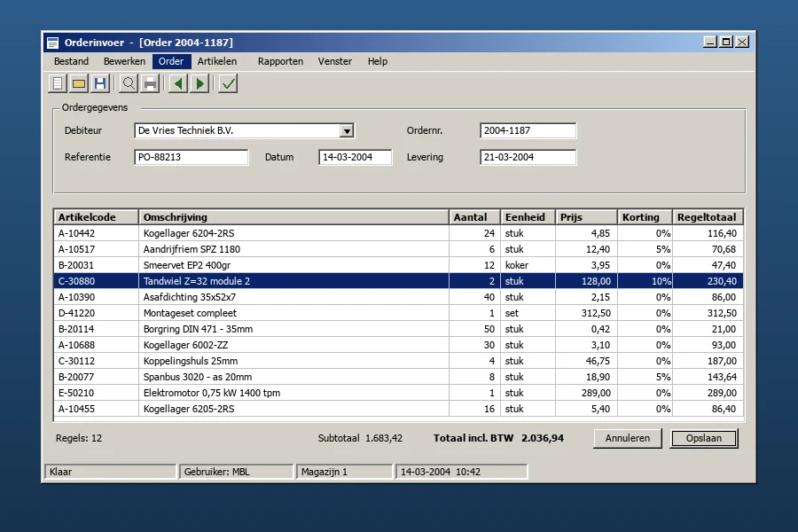Click the Annuleren button
Image resolution: width=798 pixels, height=532 pixels.
pyautogui.click(x=628, y=438)
